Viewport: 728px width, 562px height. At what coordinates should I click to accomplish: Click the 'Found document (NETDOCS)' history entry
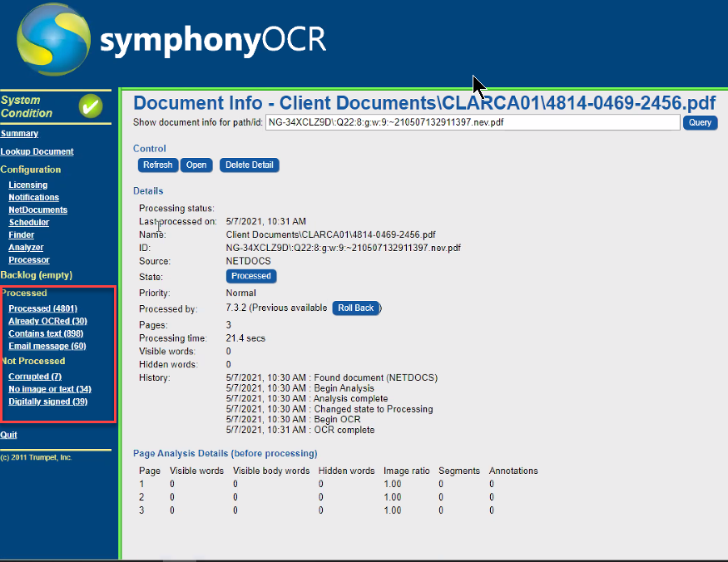click(375, 377)
